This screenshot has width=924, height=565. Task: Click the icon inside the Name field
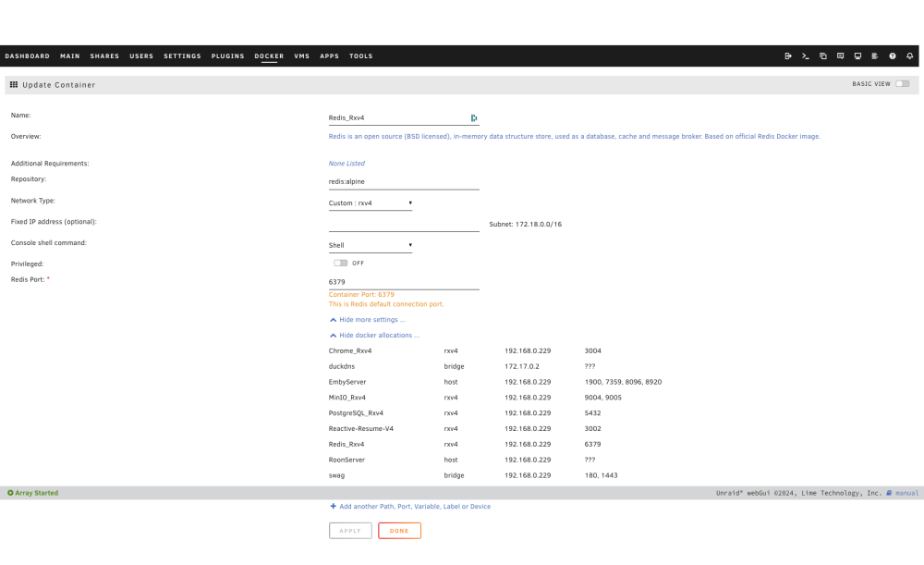click(474, 118)
